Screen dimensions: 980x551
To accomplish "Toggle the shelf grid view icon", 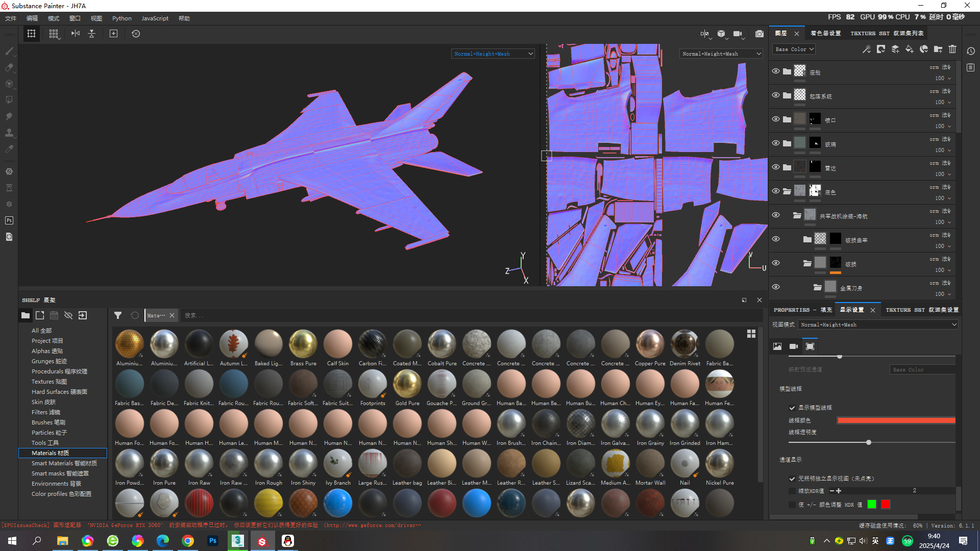I will click(751, 334).
